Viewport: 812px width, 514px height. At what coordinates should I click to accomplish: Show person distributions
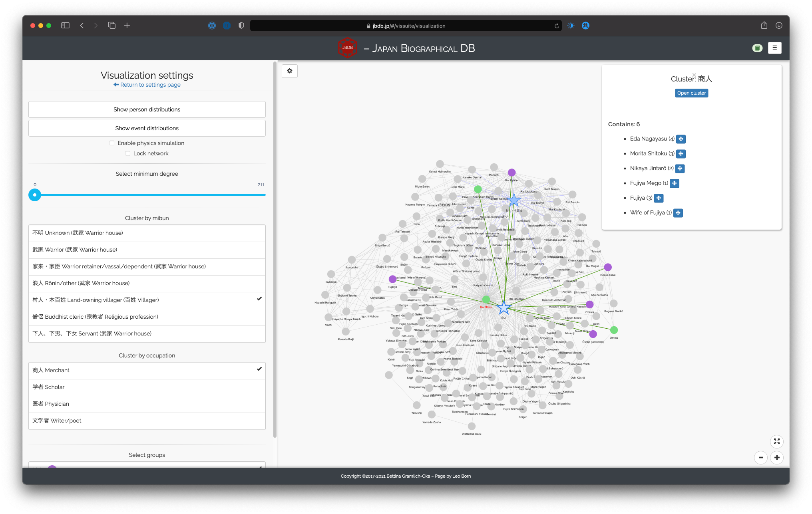coord(147,109)
